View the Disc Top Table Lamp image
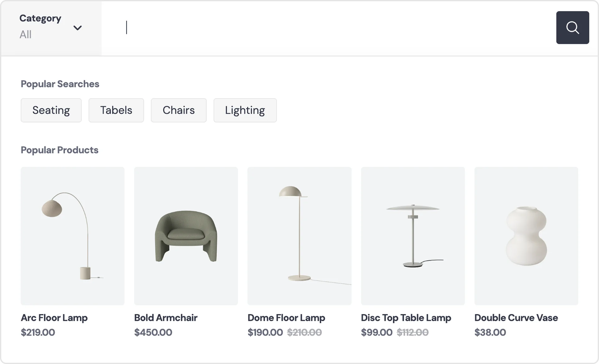599x364 pixels. [x=413, y=236]
